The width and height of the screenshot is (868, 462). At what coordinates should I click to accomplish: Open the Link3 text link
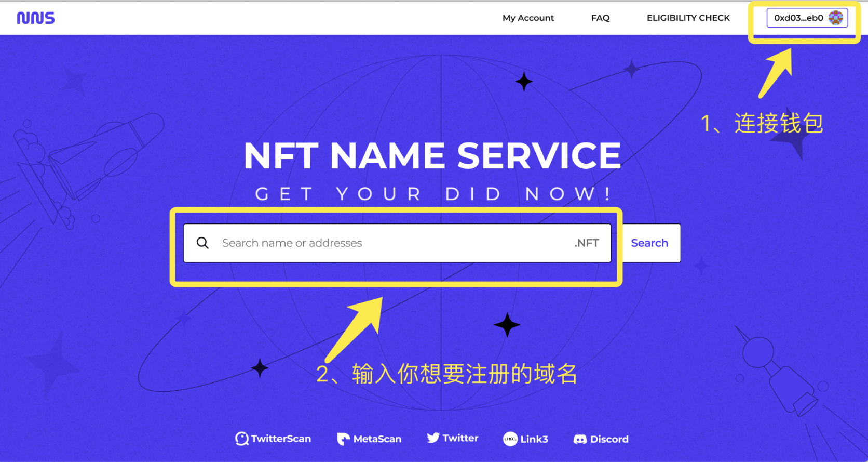534,439
